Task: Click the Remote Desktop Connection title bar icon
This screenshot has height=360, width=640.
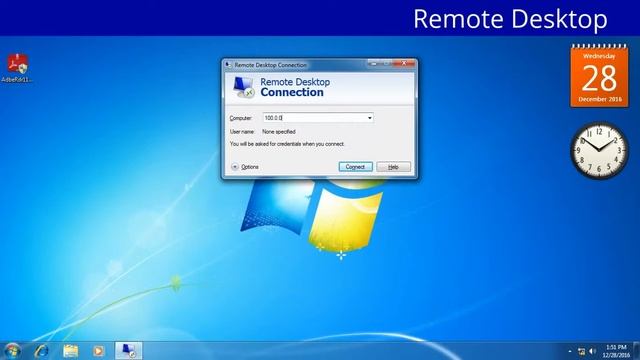Action: tap(229, 64)
